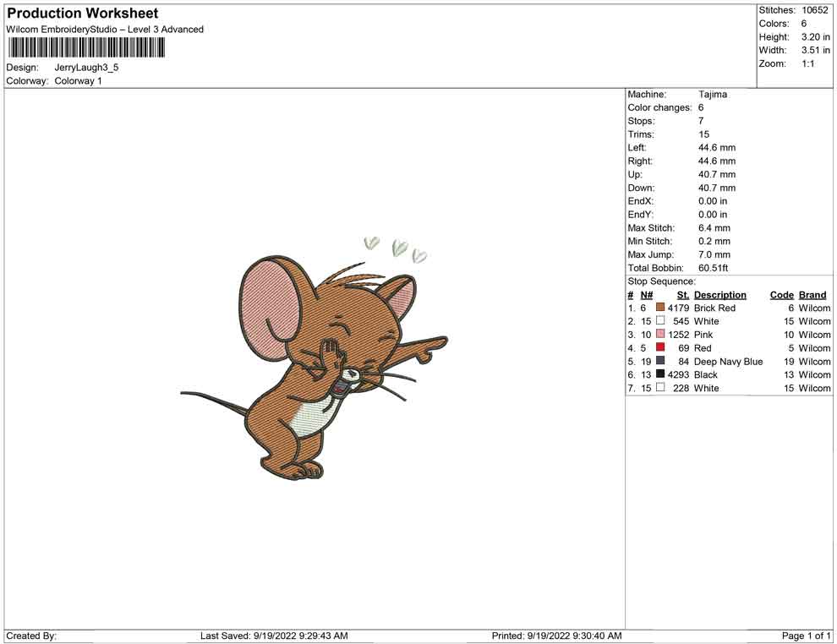Image resolution: width=837 pixels, height=644 pixels.
Task: Click the 'Brick Red' description
Action: pos(714,308)
